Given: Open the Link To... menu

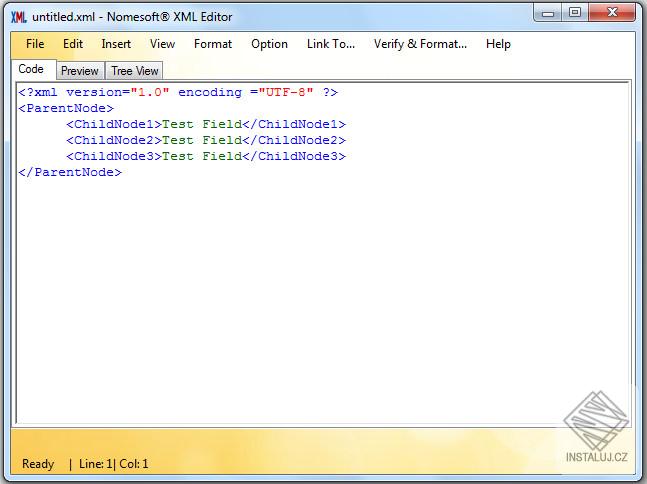Looking at the screenshot, I should coord(331,44).
